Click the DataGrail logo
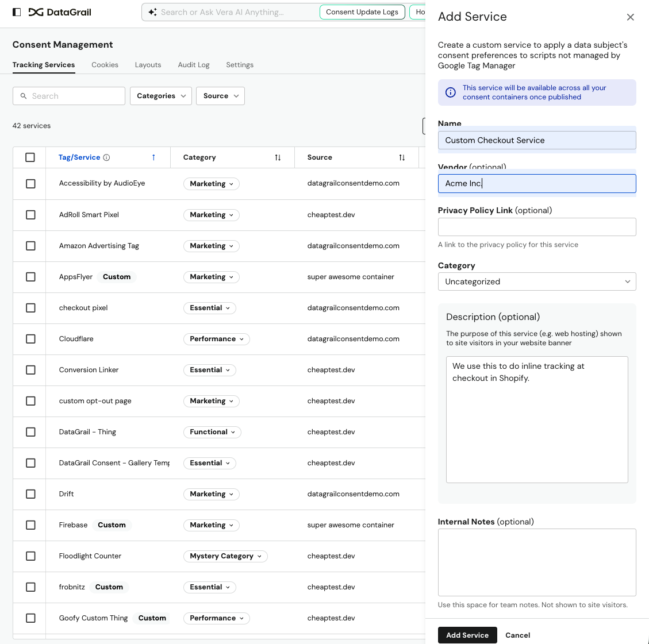The width and height of the screenshot is (649, 644). tap(60, 11)
